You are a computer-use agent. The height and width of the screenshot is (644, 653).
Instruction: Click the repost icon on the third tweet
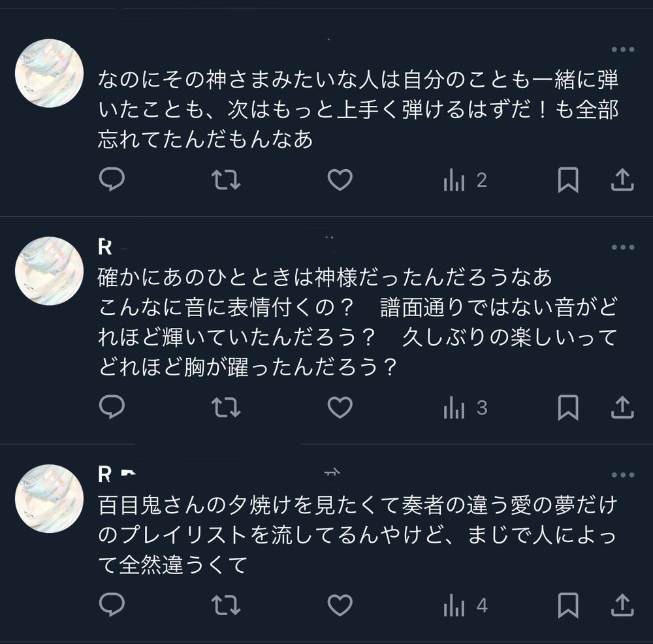point(227,606)
